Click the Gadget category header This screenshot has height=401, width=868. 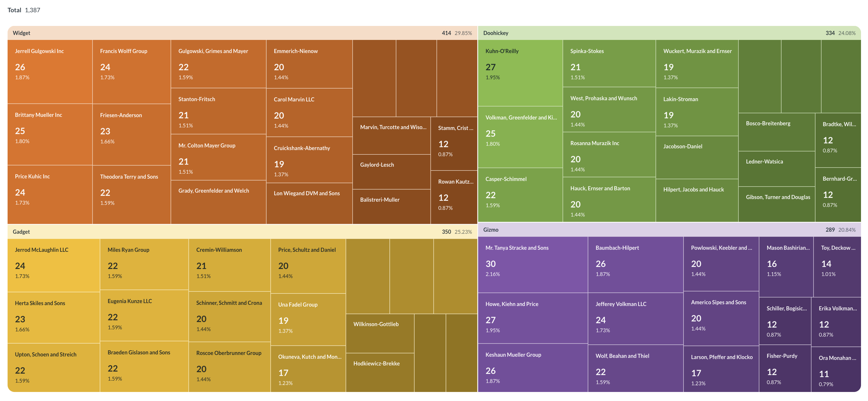pyautogui.click(x=242, y=232)
